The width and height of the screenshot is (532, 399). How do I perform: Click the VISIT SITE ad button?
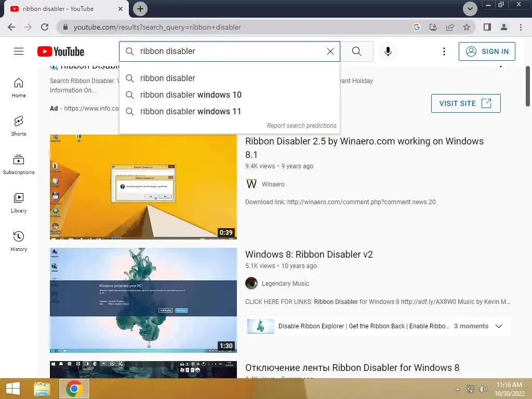[x=465, y=103]
